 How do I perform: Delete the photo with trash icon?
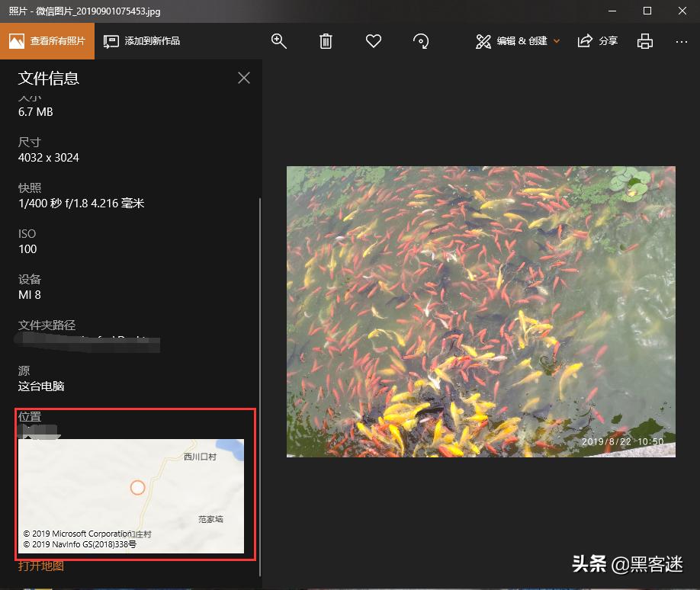pos(326,41)
